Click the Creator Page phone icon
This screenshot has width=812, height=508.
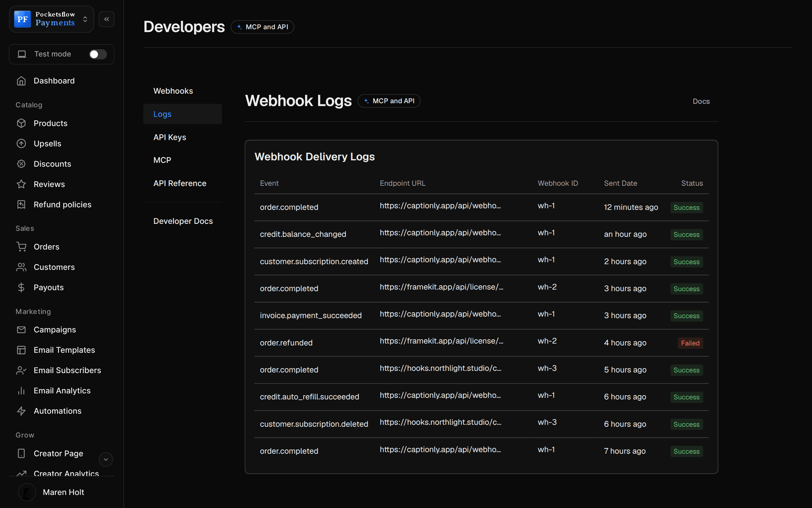pyautogui.click(x=21, y=453)
